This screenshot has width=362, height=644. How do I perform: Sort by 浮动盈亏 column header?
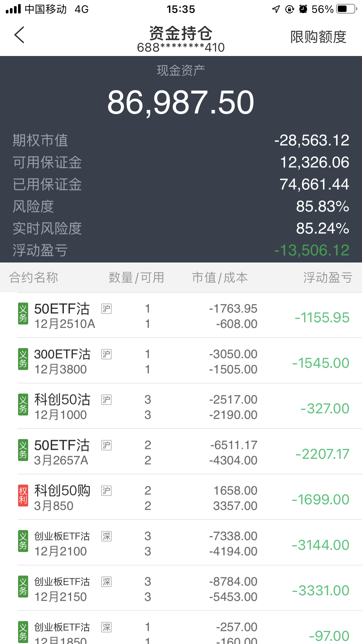click(x=328, y=277)
